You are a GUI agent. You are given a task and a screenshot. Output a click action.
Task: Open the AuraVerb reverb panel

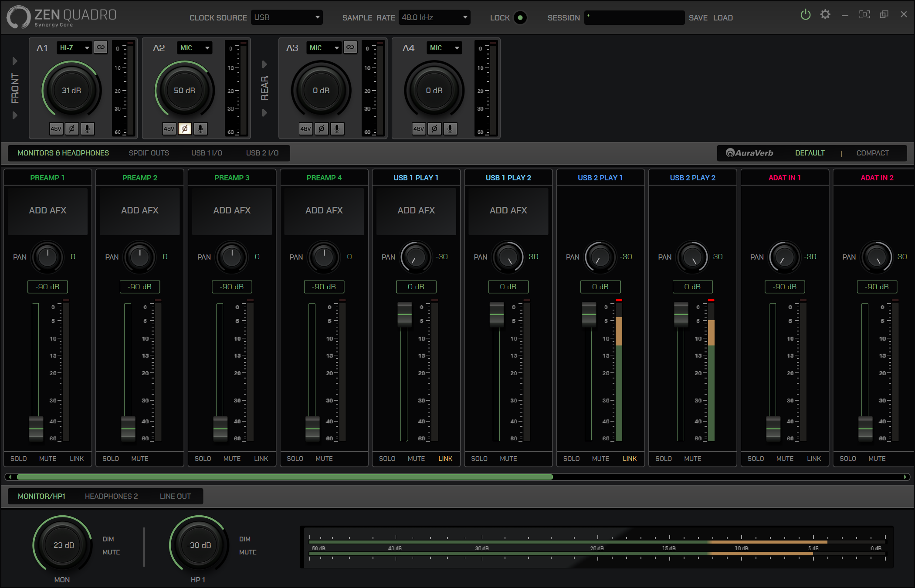pyautogui.click(x=749, y=153)
